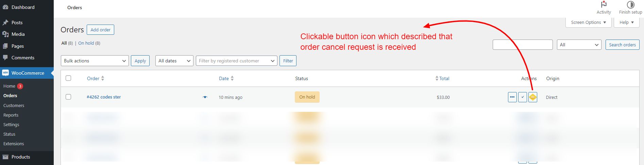Open Customers in the WooCommerce submenu
The image size is (644, 165).
14,106
